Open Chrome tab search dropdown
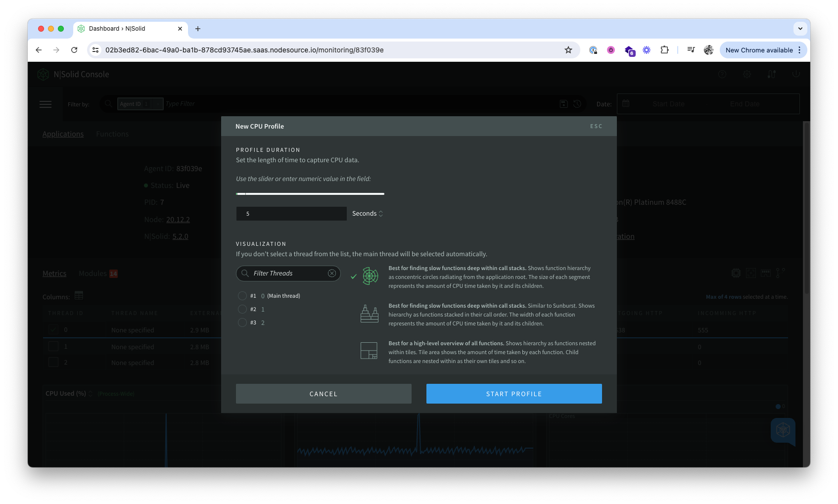This screenshot has height=504, width=838. [800, 29]
